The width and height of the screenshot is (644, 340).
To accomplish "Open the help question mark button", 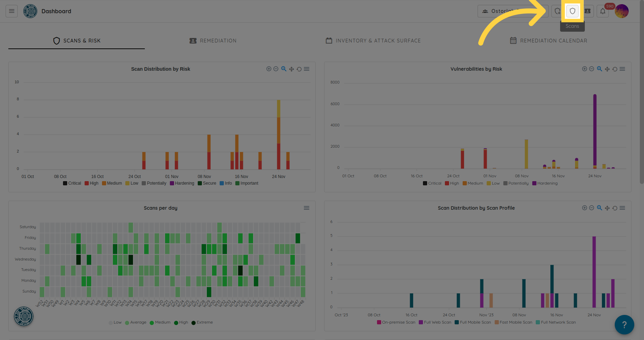I will tap(624, 324).
